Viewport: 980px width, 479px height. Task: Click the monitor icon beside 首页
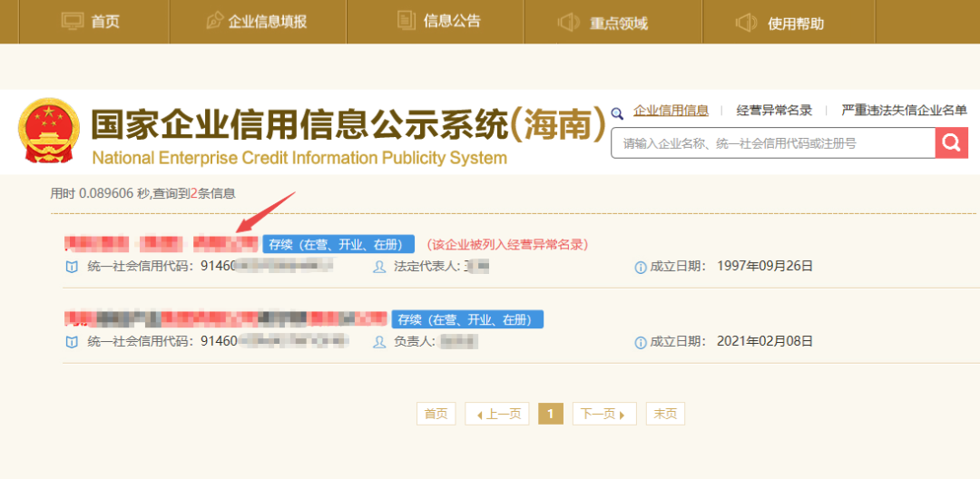pyautogui.click(x=73, y=21)
